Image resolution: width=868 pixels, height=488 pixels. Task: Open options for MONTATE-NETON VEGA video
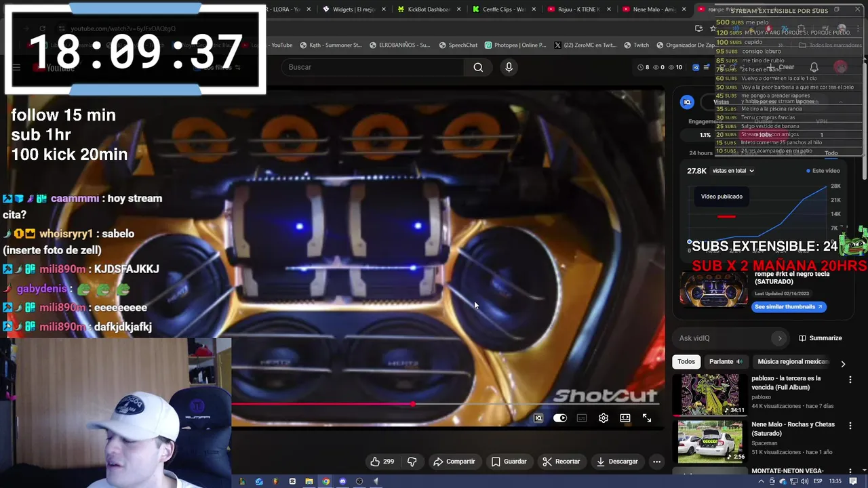(x=850, y=471)
